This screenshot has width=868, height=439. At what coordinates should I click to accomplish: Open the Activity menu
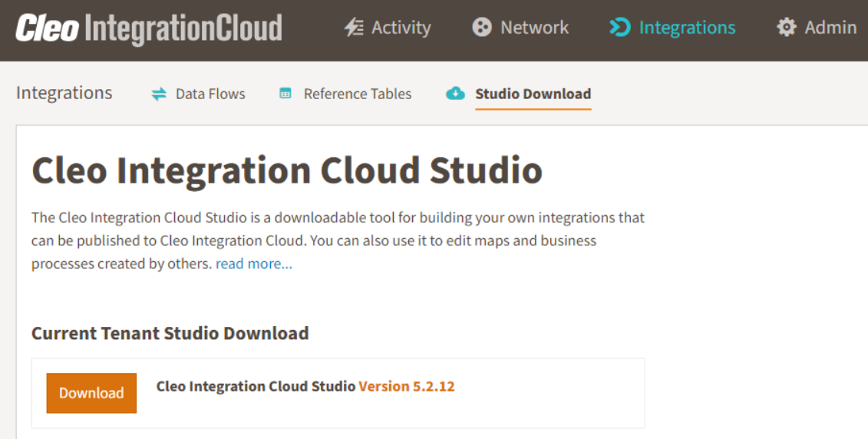[388, 27]
